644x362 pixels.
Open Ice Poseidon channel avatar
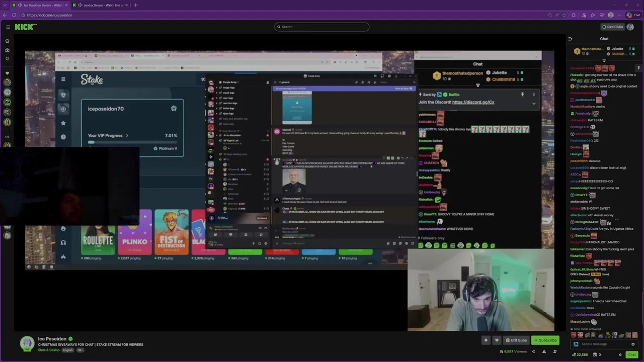(x=27, y=343)
